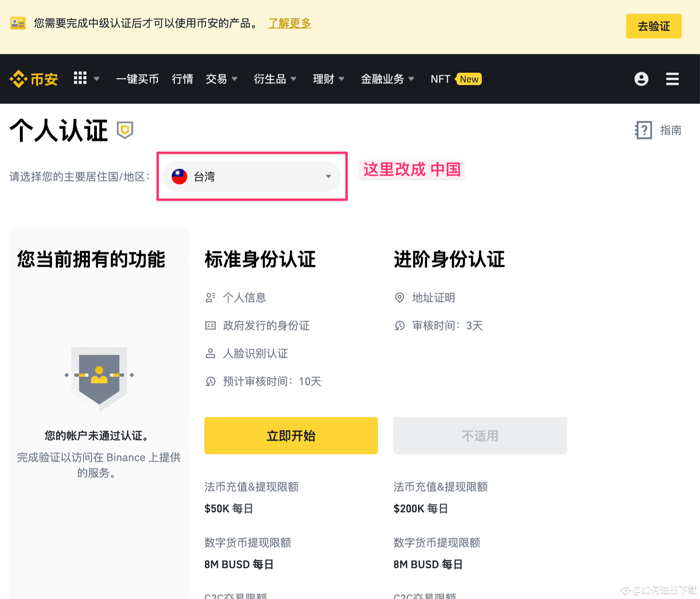The width and height of the screenshot is (700, 599).
Task: Click the Taiwan flag icon in the selector
Action: point(179,176)
